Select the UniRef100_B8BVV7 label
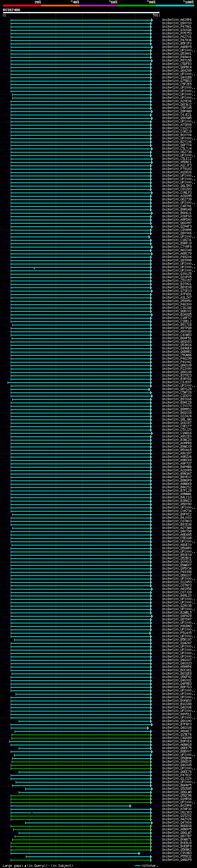 click(x=177, y=752)
